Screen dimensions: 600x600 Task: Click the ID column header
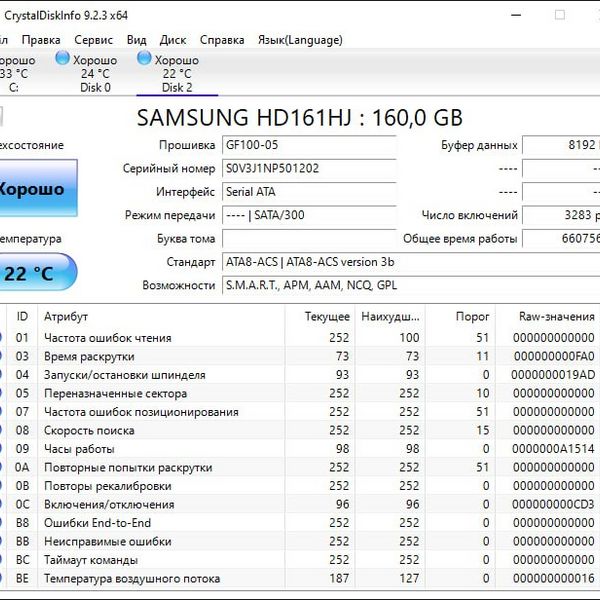tap(22, 316)
